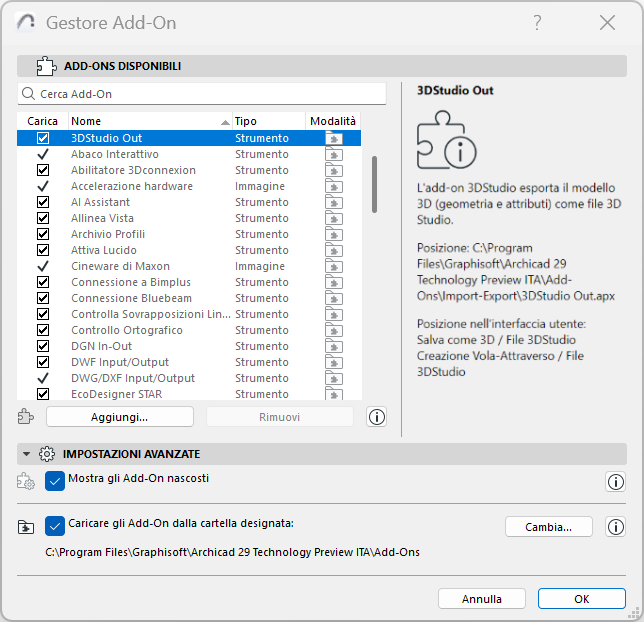Toggle Caricare gli Add-On dalla cartella checkbox

pos(55,526)
